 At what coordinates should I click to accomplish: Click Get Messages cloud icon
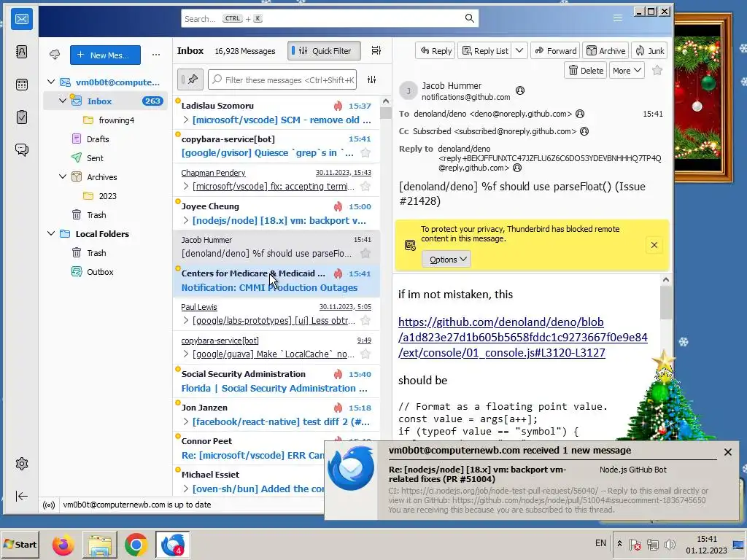pos(55,55)
